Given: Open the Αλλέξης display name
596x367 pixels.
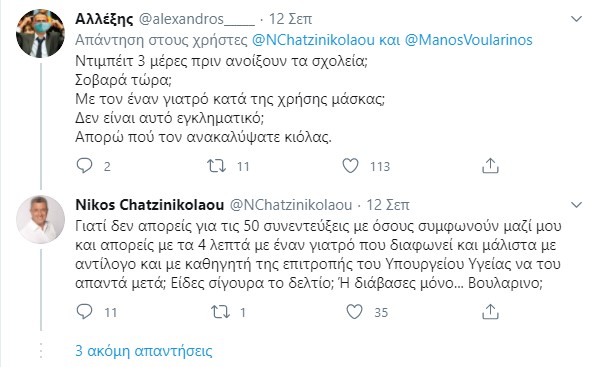Looking at the screenshot, I should (x=104, y=19).
